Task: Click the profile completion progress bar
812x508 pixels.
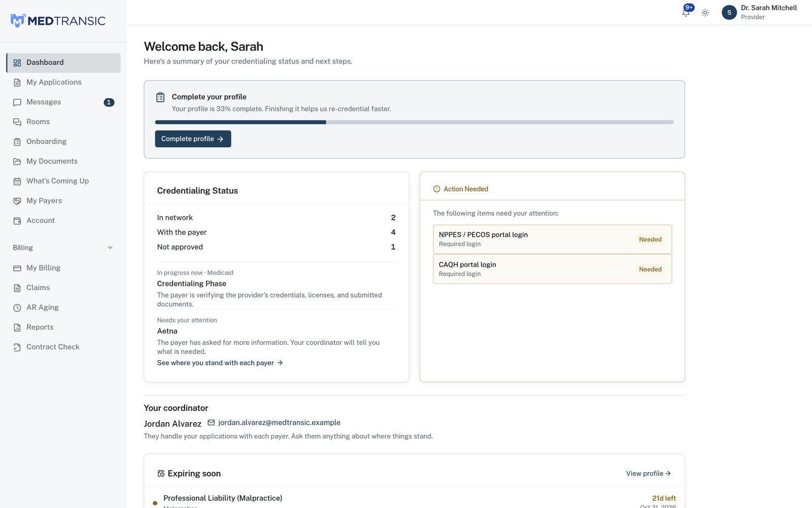Action: (x=414, y=122)
